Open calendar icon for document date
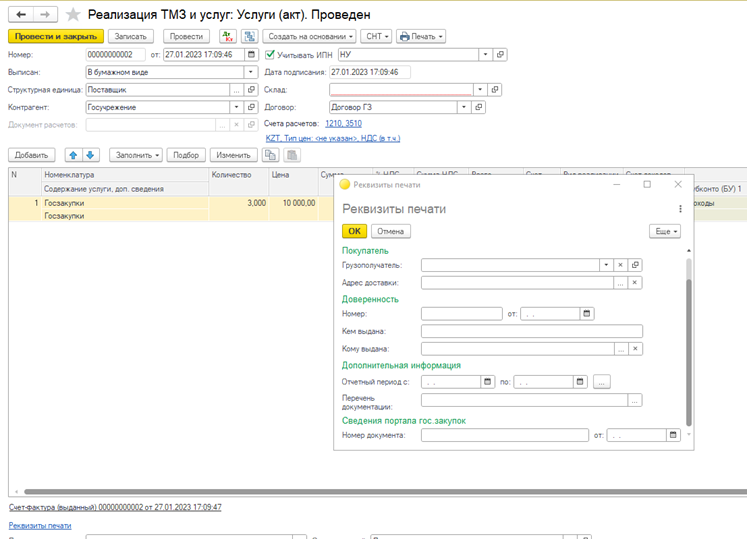 click(251, 54)
